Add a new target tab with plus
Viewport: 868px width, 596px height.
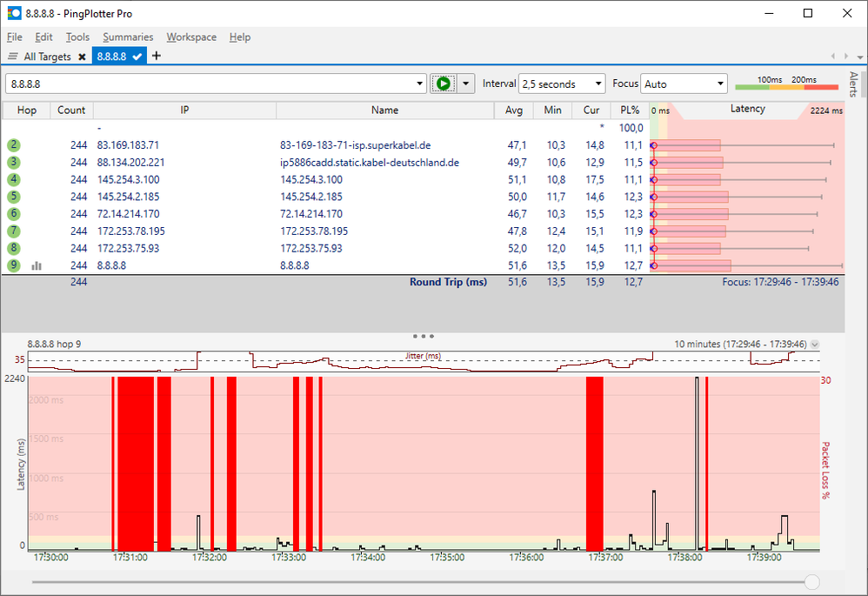coord(156,56)
